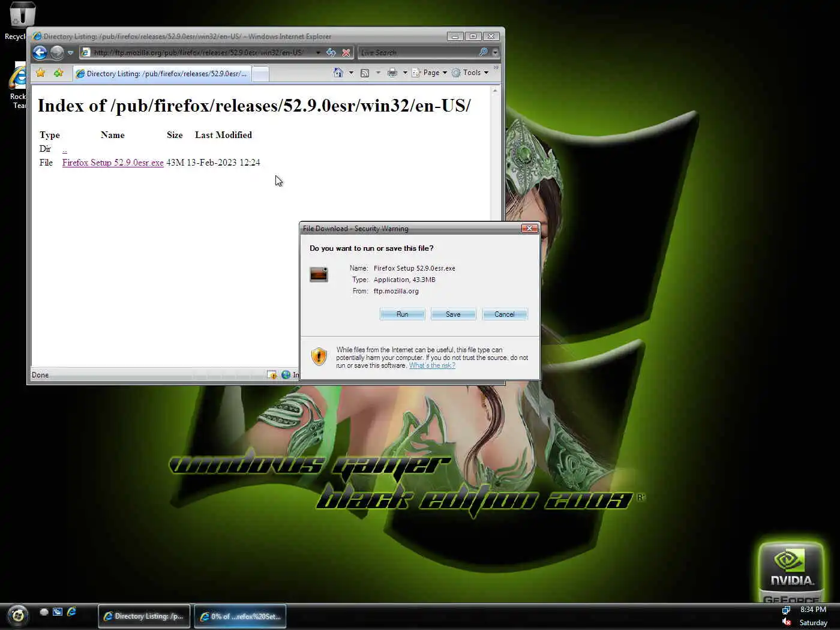
Task: Click the Add to Favorites star icon
Action: click(58, 73)
